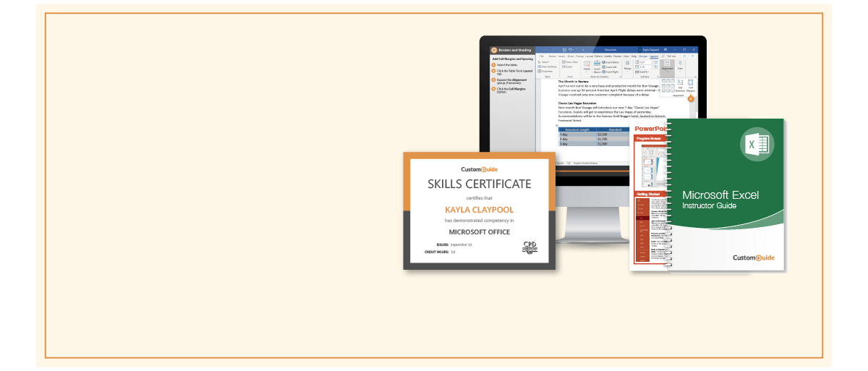868x371 pixels.
Task: Open the File menu tab
Action: click(542, 56)
